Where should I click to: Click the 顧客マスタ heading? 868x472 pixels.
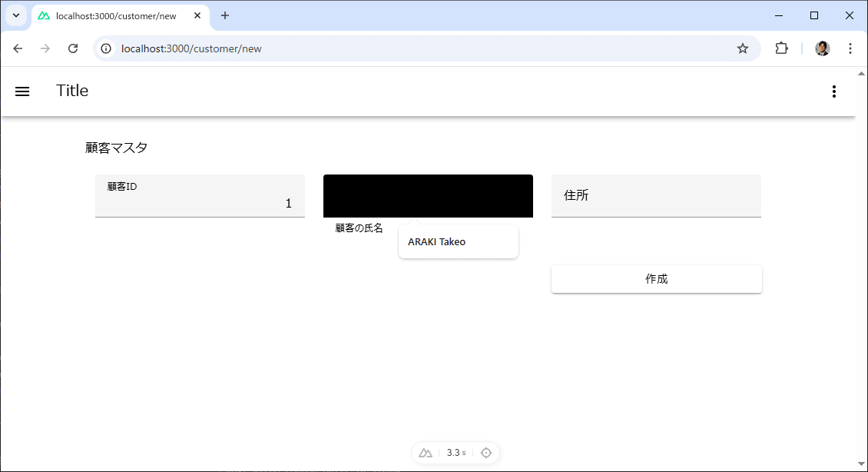click(x=116, y=148)
